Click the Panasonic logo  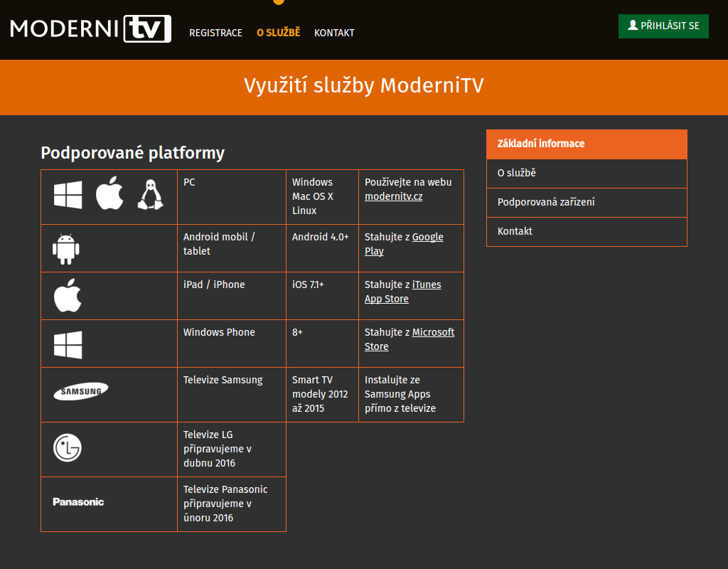click(78, 502)
